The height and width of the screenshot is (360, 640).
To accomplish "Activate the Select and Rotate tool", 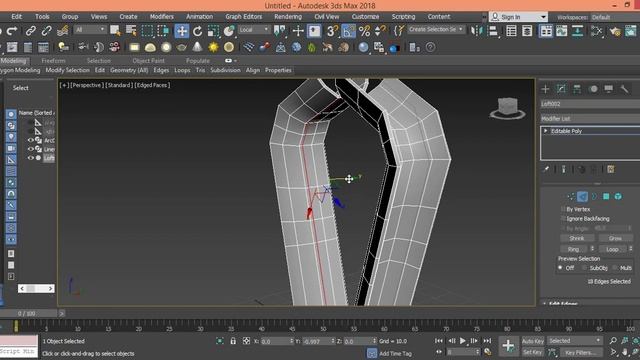I will 198,31.
